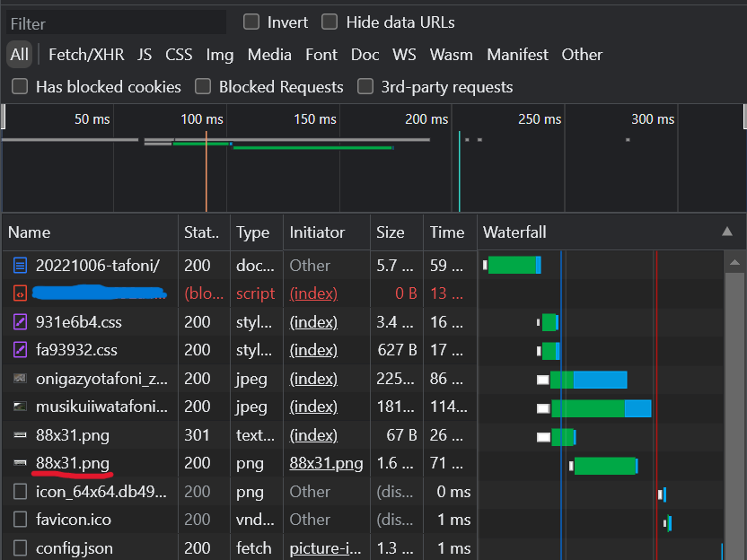Filter requests by Fetch/XHR type

(86, 55)
